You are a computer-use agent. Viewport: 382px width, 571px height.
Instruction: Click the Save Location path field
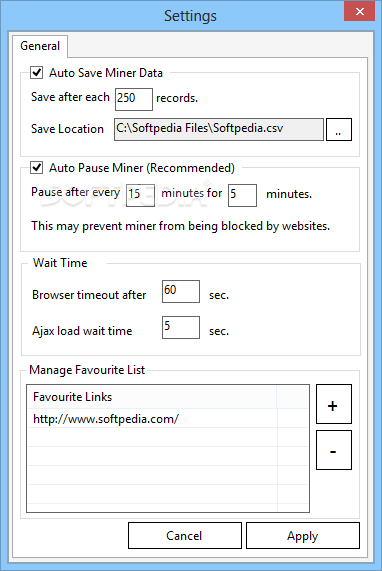pyautogui.click(x=219, y=129)
